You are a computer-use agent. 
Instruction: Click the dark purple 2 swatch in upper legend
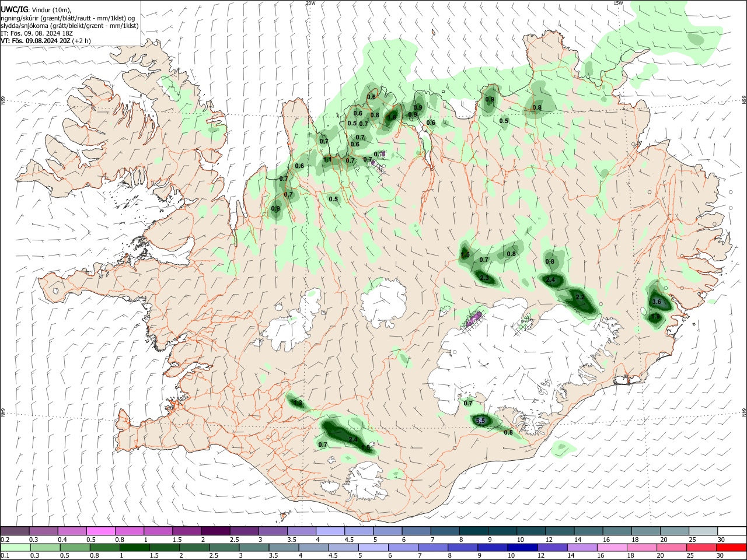point(215,531)
